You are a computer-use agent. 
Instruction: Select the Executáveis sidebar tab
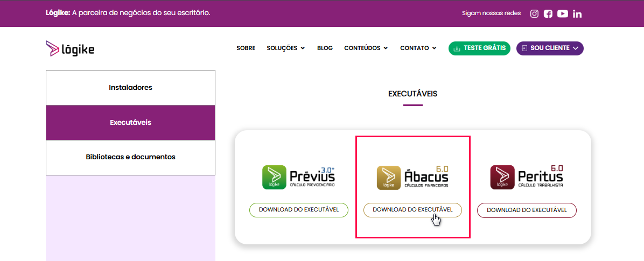pyautogui.click(x=131, y=123)
